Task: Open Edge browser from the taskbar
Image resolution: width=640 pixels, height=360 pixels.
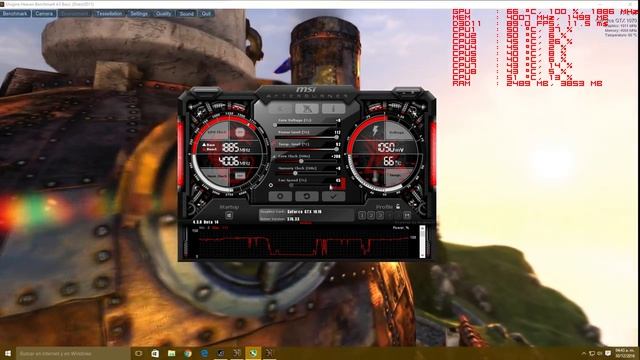Action: 204,353
